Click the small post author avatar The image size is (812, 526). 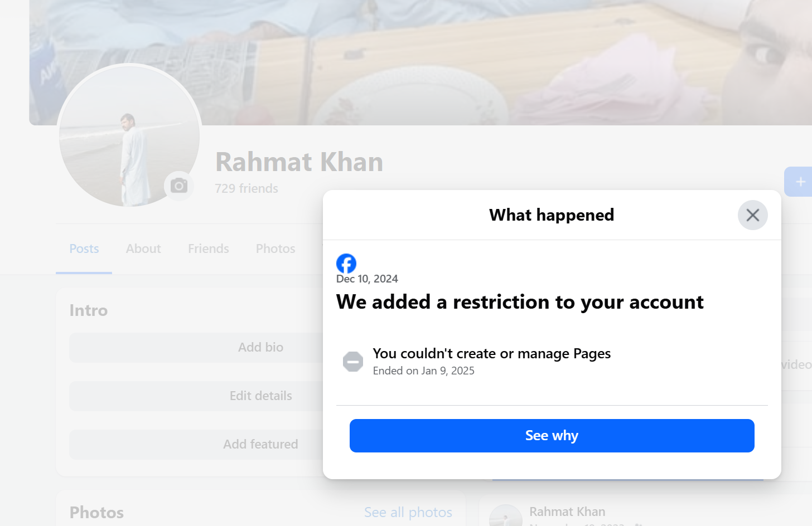point(506,515)
